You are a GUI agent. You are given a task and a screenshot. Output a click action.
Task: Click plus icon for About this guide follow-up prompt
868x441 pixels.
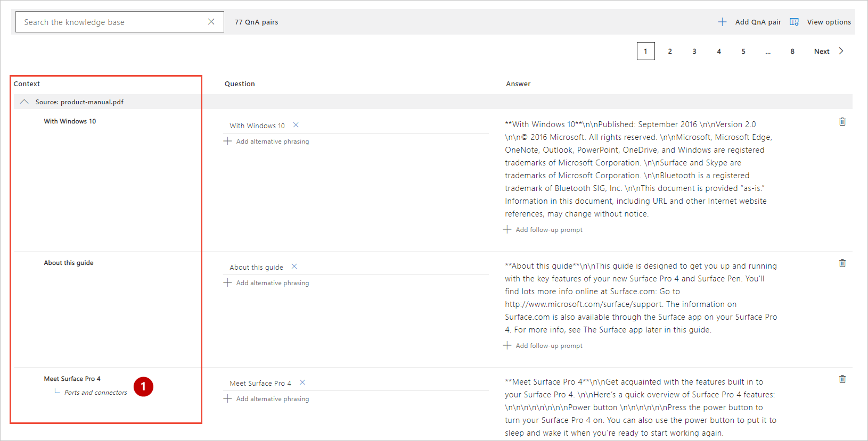coord(507,345)
